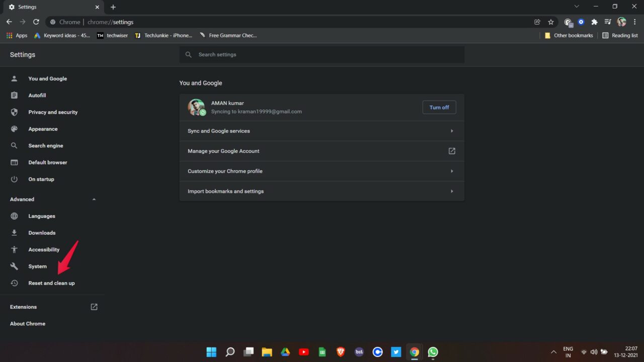Expand Customize your Chrome profile
Viewport: 644px width, 362px height.
tap(322, 171)
